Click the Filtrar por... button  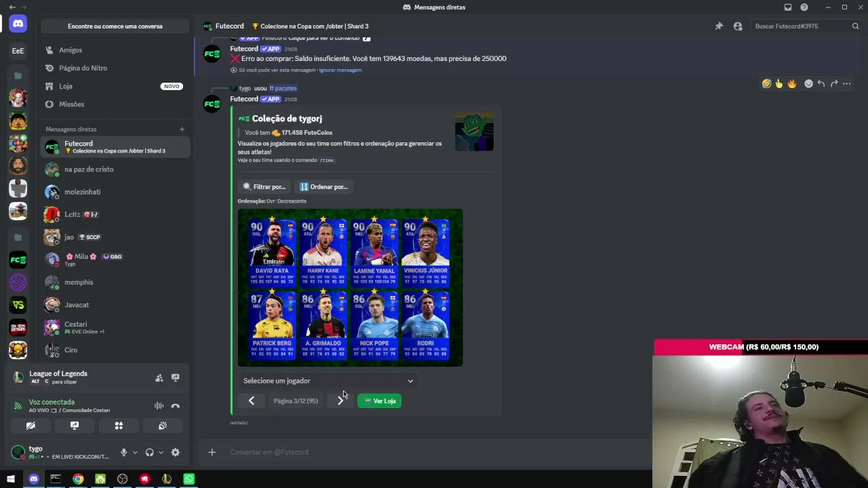[x=264, y=187]
